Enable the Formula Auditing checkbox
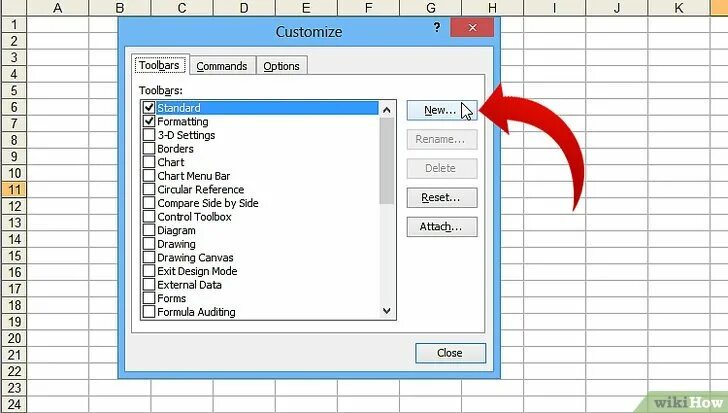 pyautogui.click(x=149, y=312)
